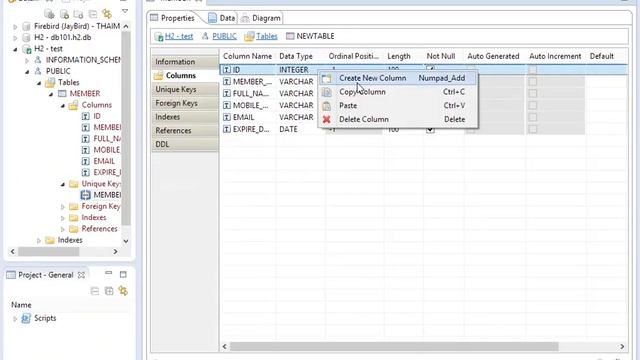640x360 pixels.
Task: Toggle Auto Increment checkbox for MOBILE_ row
Action: [x=533, y=106]
